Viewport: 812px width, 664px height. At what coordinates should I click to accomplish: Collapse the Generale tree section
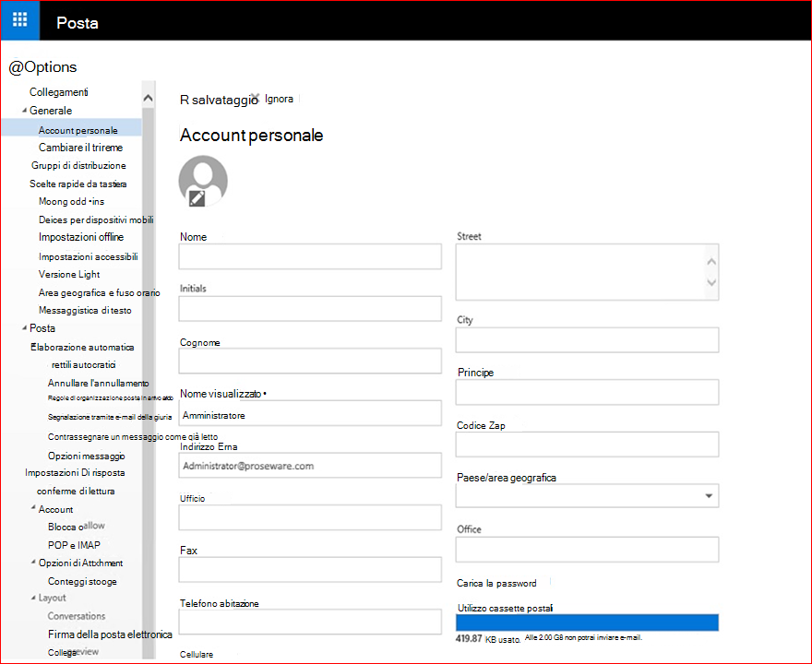[24, 111]
